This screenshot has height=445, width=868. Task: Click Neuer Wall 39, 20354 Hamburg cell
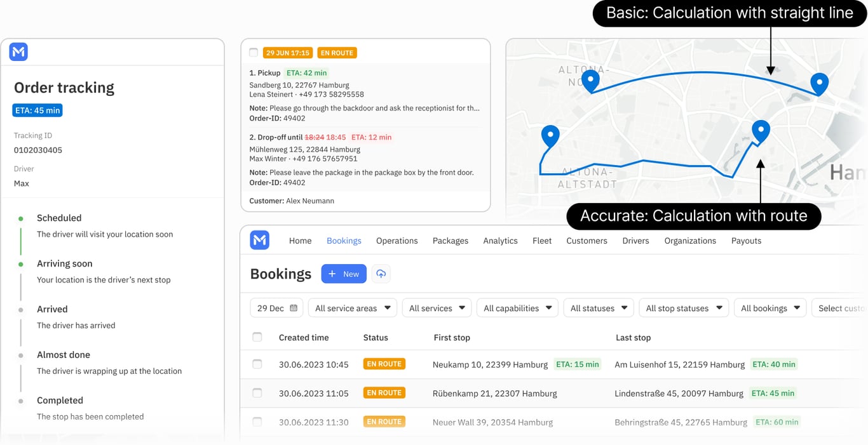(492, 422)
